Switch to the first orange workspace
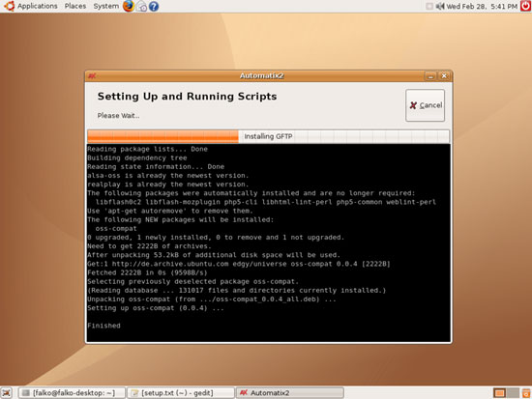The height and width of the screenshot is (399, 532). pos(499,393)
